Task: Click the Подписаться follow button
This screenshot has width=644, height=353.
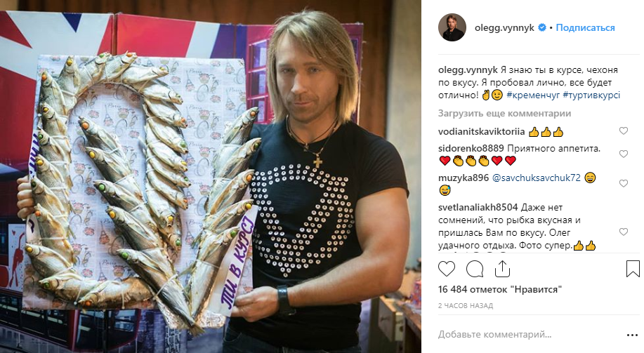Action: 585,27
